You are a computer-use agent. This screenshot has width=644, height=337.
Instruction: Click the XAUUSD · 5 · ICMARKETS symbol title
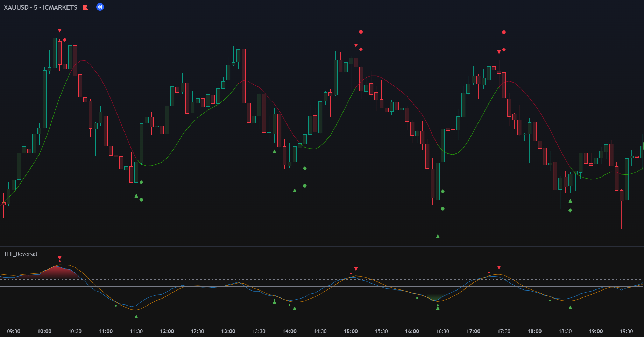coord(41,7)
